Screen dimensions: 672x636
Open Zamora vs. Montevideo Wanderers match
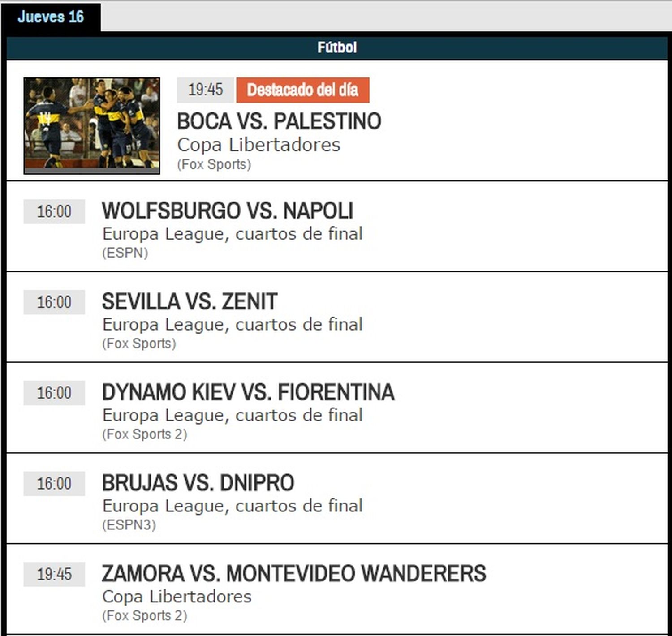pyautogui.click(x=294, y=574)
